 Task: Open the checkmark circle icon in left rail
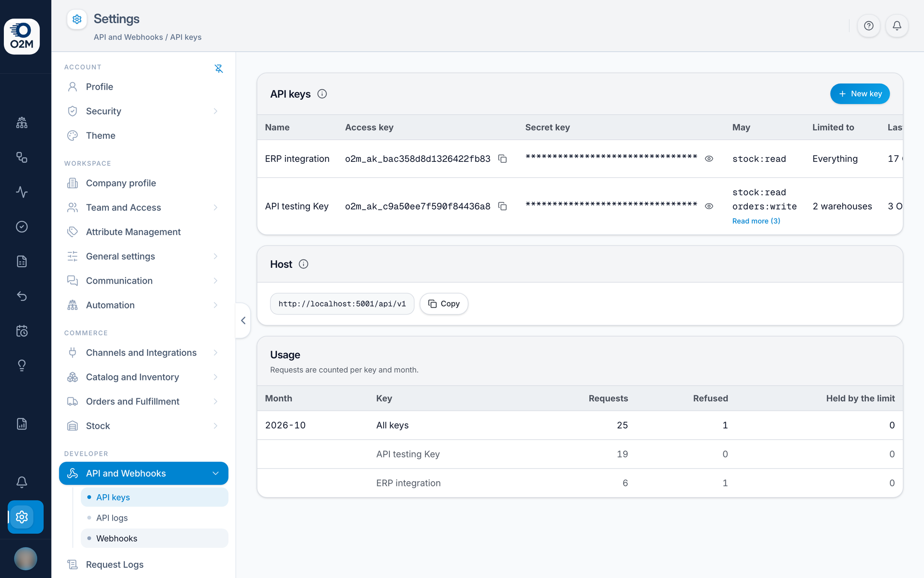(x=22, y=227)
